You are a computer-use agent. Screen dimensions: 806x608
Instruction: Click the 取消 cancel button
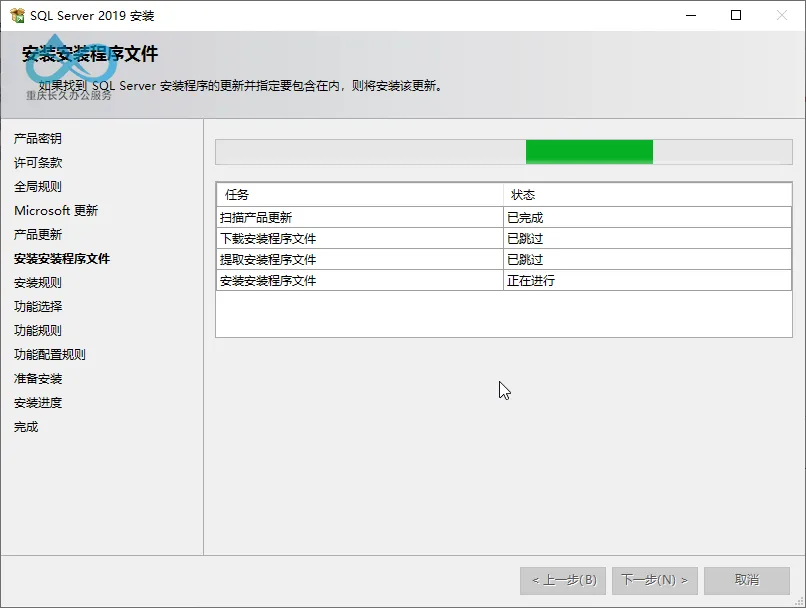[x=746, y=580]
